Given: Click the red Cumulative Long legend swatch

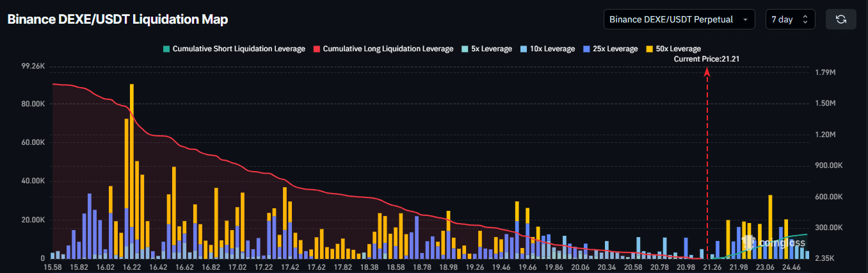Looking at the screenshot, I should click(x=317, y=49).
